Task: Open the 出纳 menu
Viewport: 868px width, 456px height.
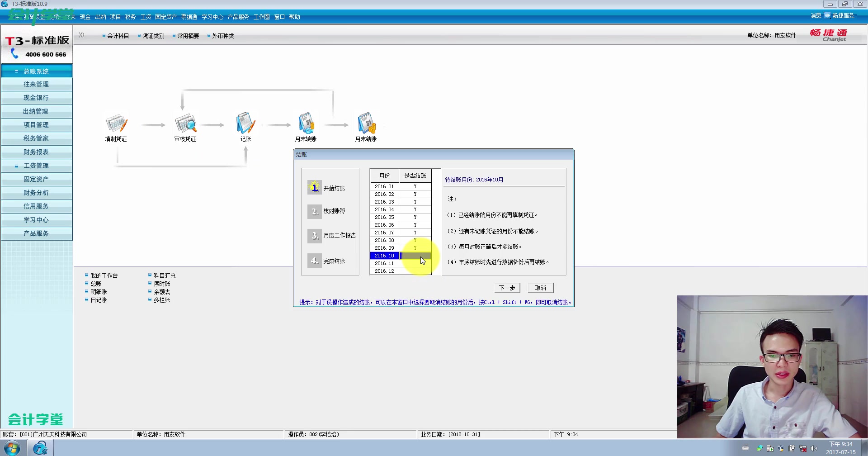Action: pos(100,17)
